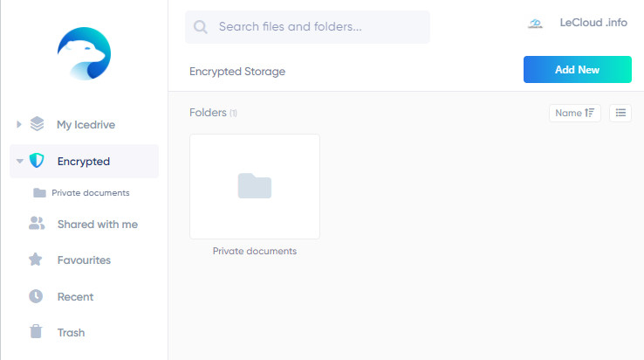Click the Add New button

coord(578,70)
